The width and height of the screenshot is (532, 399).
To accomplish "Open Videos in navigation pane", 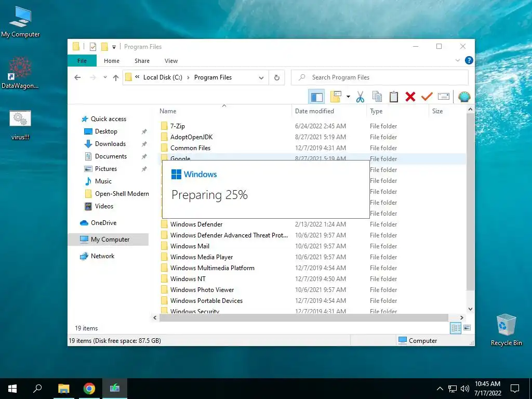I will (104, 206).
